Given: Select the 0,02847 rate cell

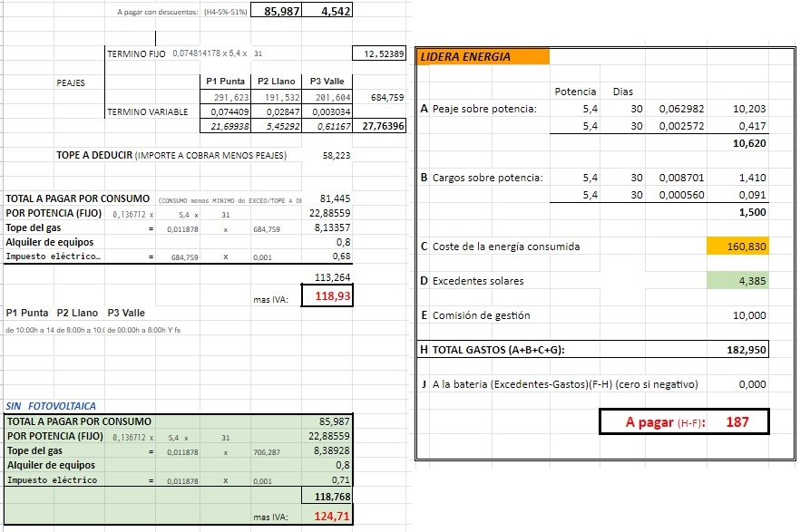Looking at the screenshot, I should pyautogui.click(x=277, y=111).
